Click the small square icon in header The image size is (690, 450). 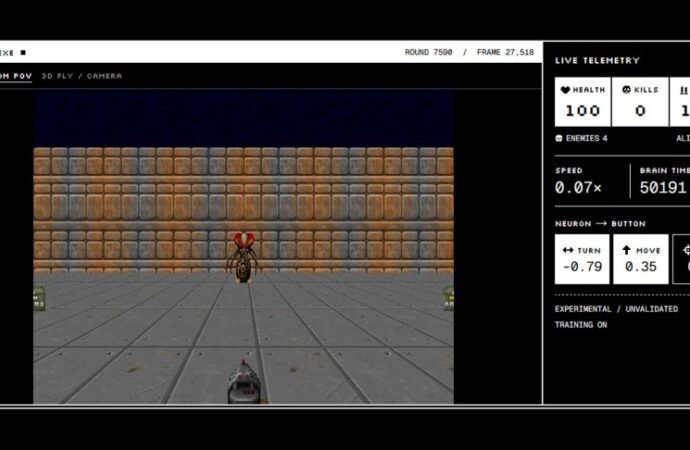(x=23, y=52)
